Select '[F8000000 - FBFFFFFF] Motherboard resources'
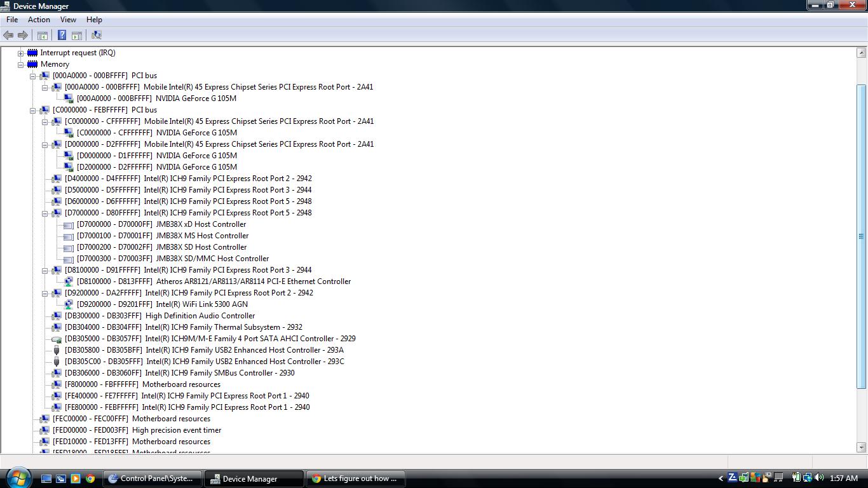The height and width of the screenshot is (488, 868). tap(142, 384)
